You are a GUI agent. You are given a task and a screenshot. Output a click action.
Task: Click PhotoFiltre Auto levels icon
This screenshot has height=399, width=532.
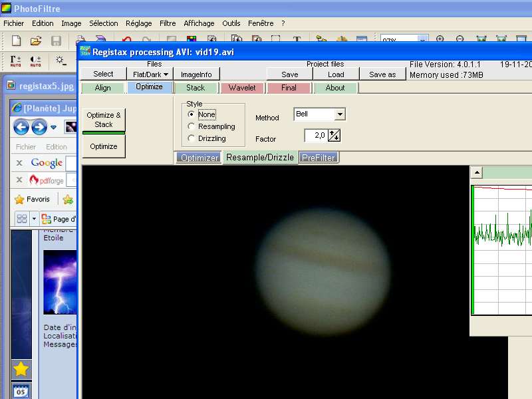15,61
